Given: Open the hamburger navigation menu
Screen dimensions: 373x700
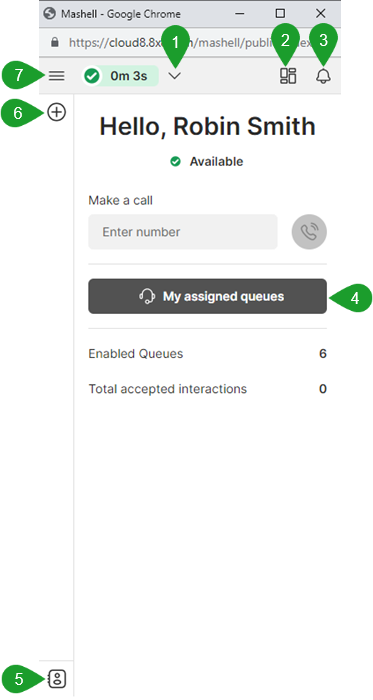Looking at the screenshot, I should (x=57, y=76).
